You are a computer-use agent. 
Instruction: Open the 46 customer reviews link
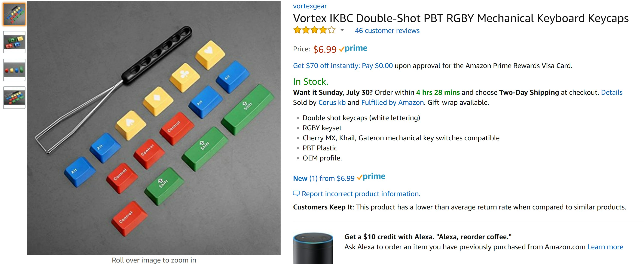coord(387,31)
